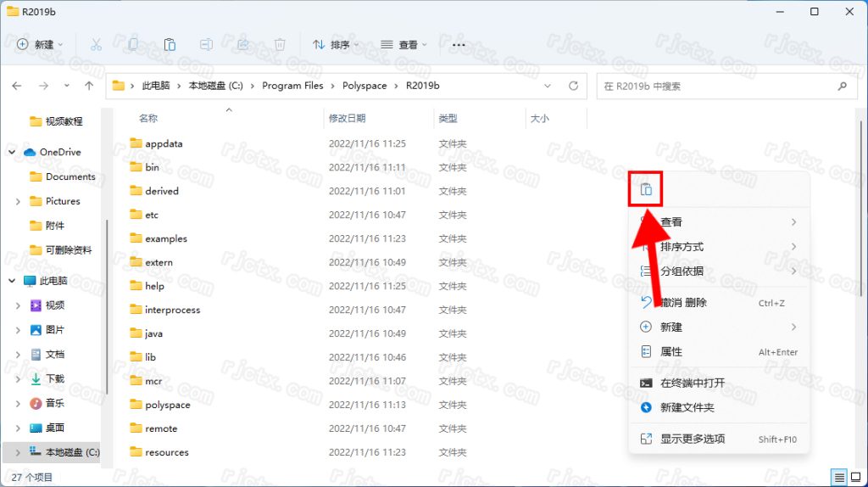Click the delete trash icon in toolbar

(280, 44)
